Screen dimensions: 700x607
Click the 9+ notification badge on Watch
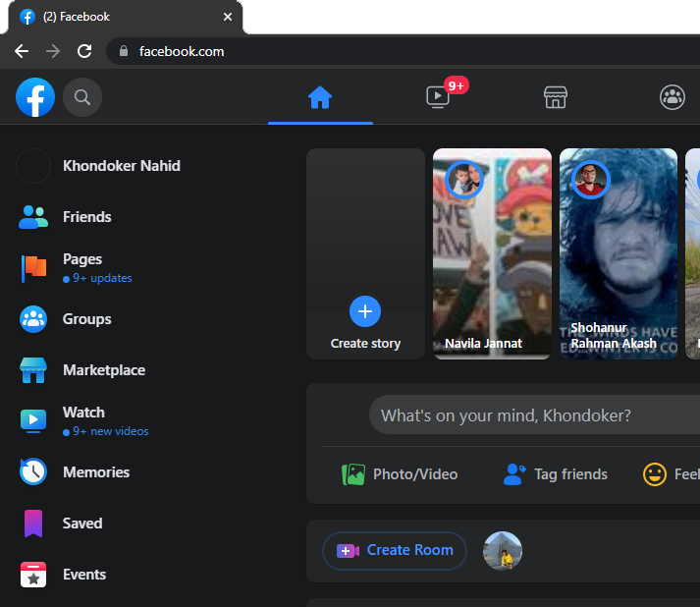click(x=457, y=85)
